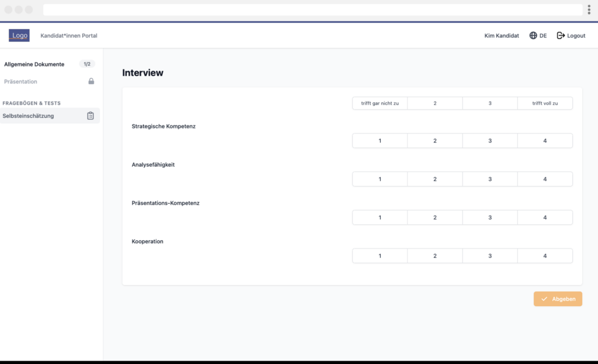Screen dimensions: 598x364
Task: Select rating 4 for Präsentations-Kompetenz
Action: tap(545, 218)
